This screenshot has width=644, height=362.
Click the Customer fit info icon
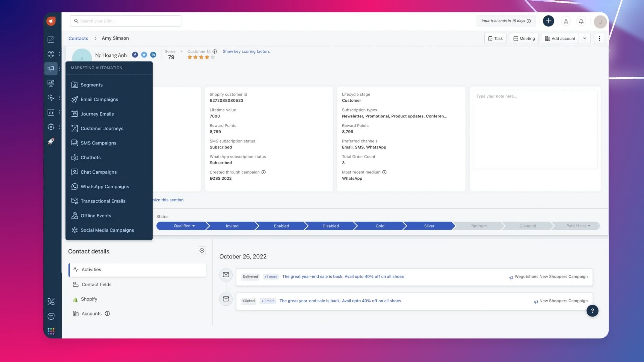point(215,51)
